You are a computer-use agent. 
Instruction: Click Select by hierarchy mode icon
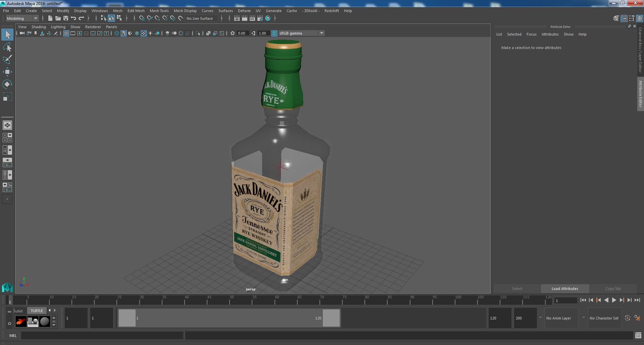pos(103,18)
